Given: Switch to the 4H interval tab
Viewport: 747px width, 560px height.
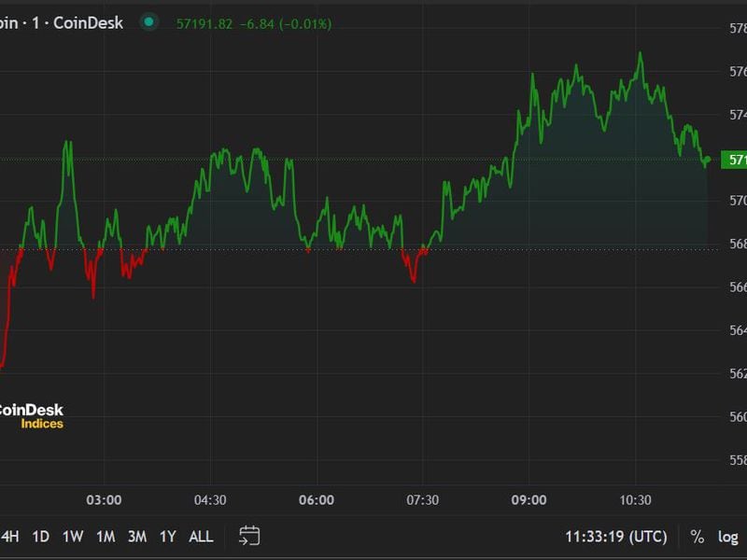Looking at the screenshot, I should pos(10,537).
